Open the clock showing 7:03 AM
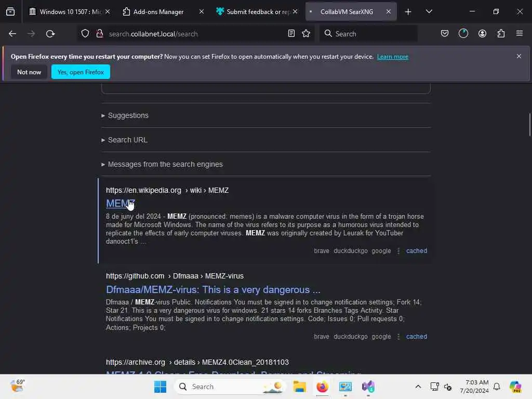Image resolution: width=532 pixels, height=399 pixels. click(x=474, y=387)
